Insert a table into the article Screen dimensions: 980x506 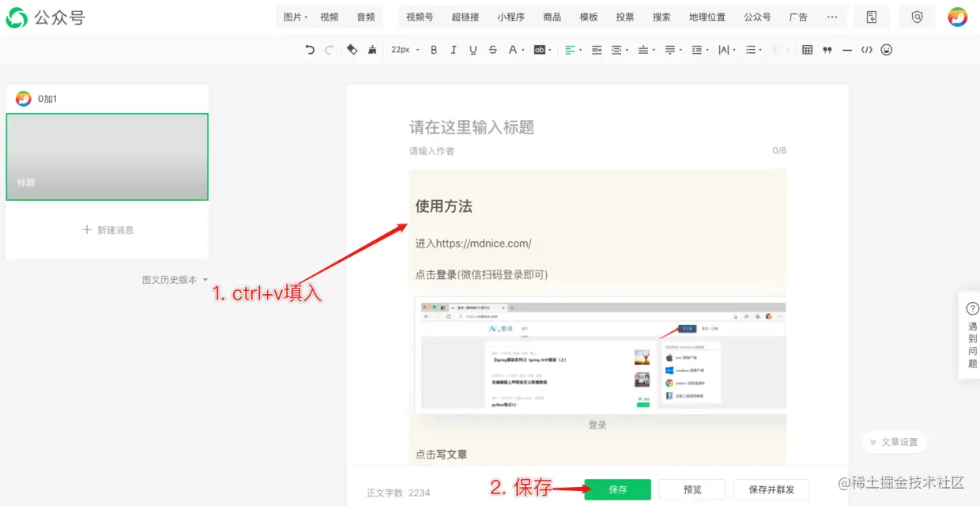(807, 49)
